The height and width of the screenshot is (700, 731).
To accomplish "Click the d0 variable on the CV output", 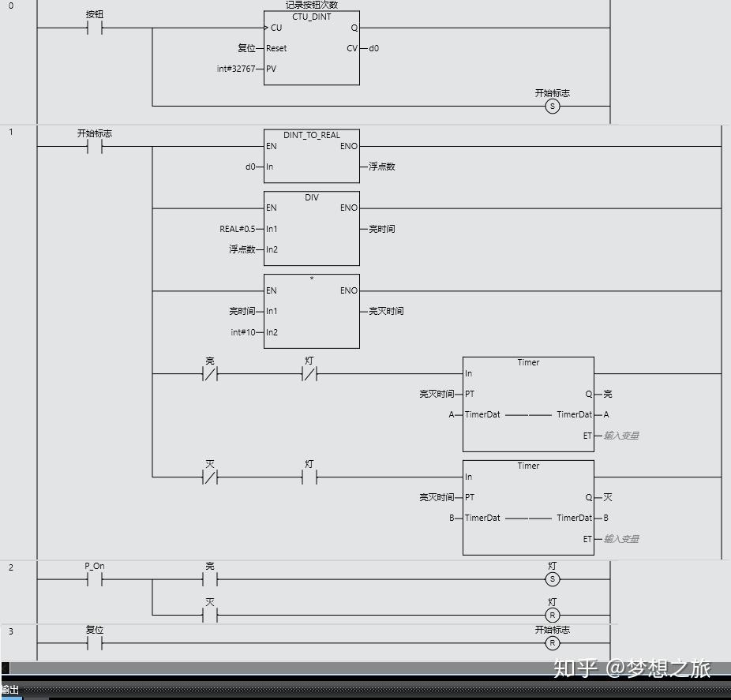I will [x=374, y=48].
